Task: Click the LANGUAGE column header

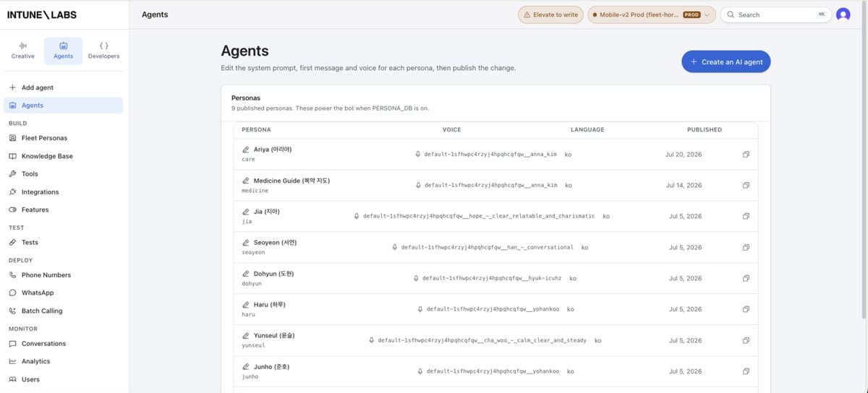Action: click(x=587, y=130)
